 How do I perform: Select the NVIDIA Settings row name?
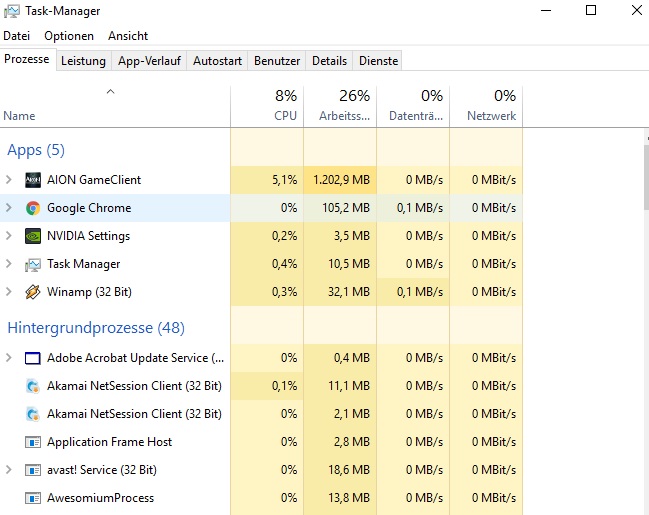click(89, 236)
